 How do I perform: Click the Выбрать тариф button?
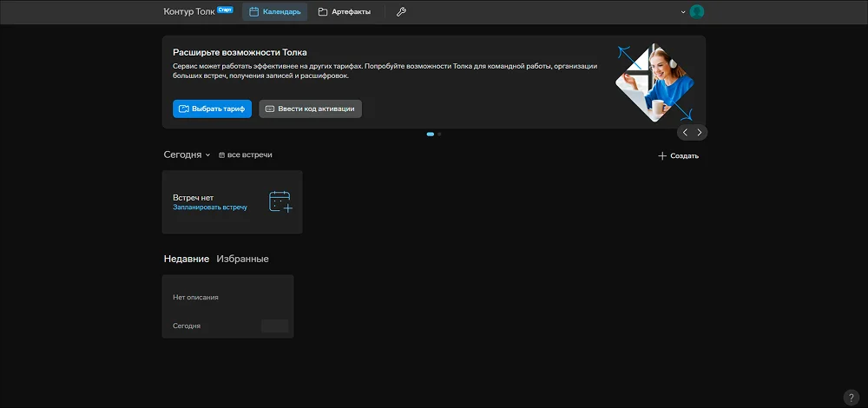click(x=212, y=109)
